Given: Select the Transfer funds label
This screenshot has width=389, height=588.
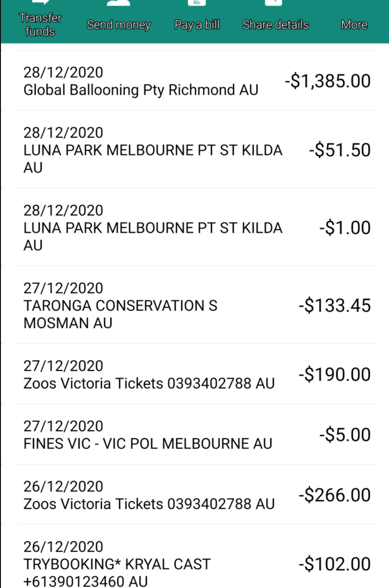Looking at the screenshot, I should [x=40, y=25].
